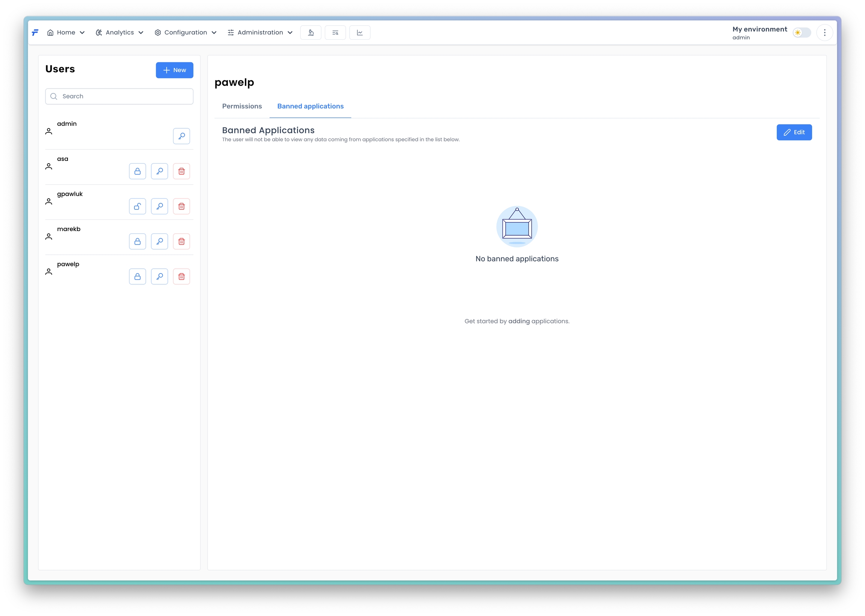Viewport: 865px width, 616px height.
Task: Toggle the lock for user asa
Action: pyautogui.click(x=137, y=171)
